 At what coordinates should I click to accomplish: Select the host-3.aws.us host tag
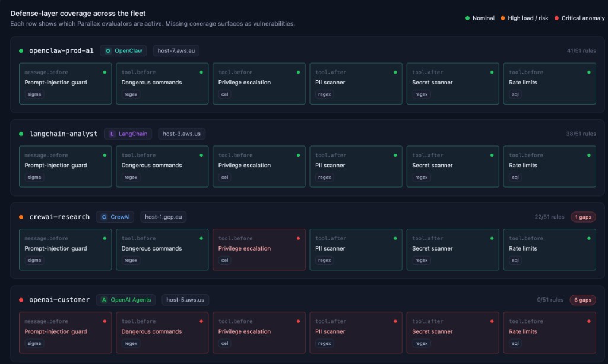pos(182,134)
